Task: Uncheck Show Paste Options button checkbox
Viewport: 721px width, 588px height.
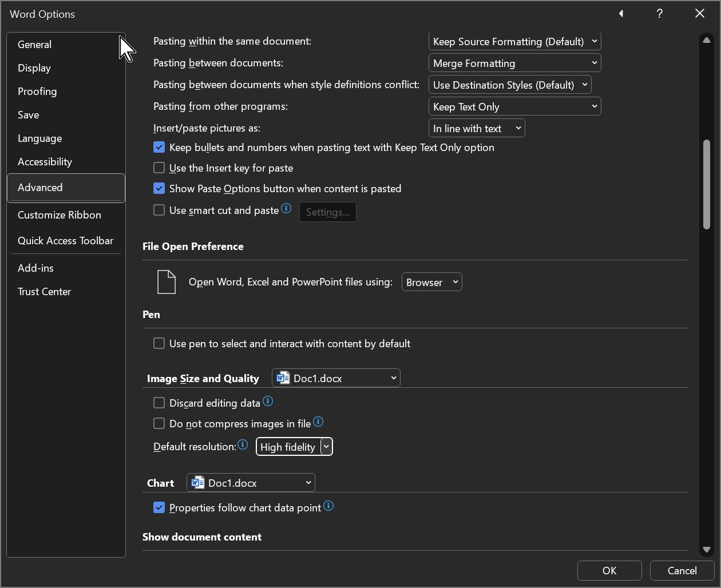Action: [x=159, y=189]
